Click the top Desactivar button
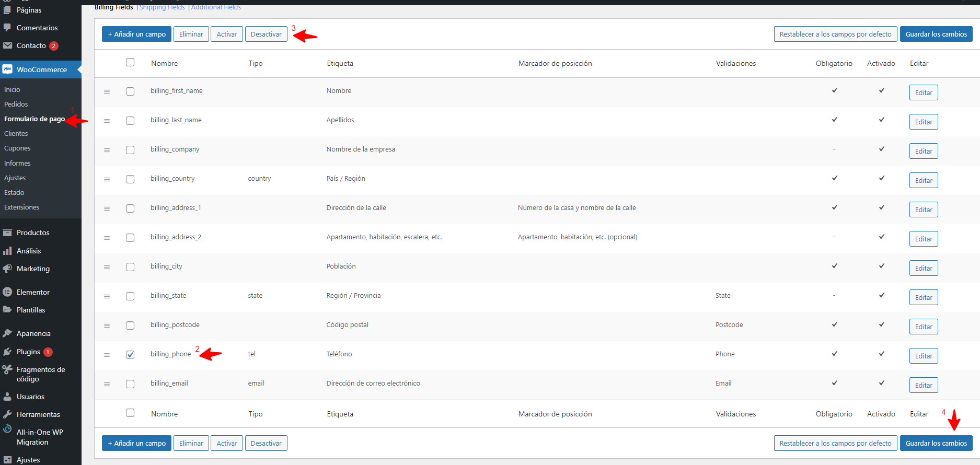 tap(266, 34)
